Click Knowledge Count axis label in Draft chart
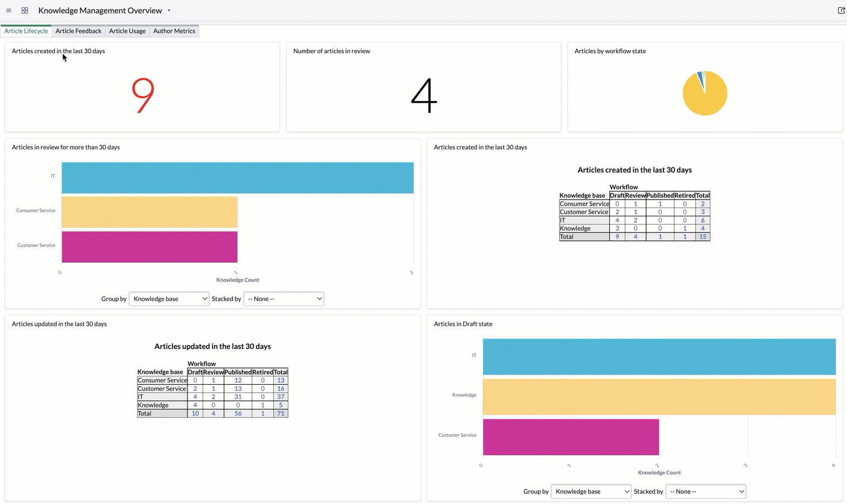 point(659,473)
